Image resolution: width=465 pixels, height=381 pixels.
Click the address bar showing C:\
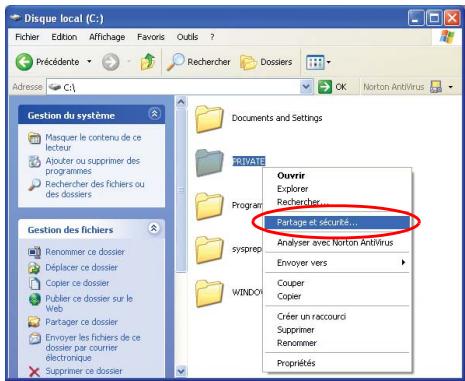coord(173,87)
